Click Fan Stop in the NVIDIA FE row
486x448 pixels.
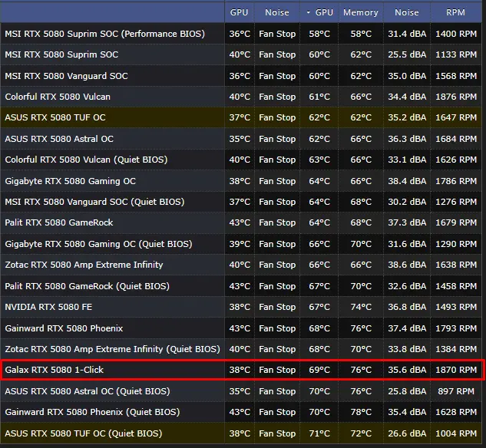pyautogui.click(x=277, y=307)
